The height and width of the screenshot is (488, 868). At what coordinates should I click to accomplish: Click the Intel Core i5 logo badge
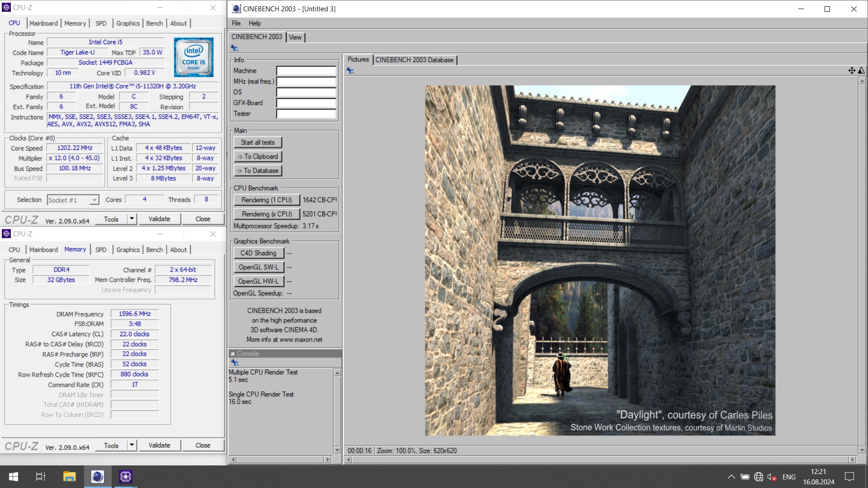(x=193, y=57)
